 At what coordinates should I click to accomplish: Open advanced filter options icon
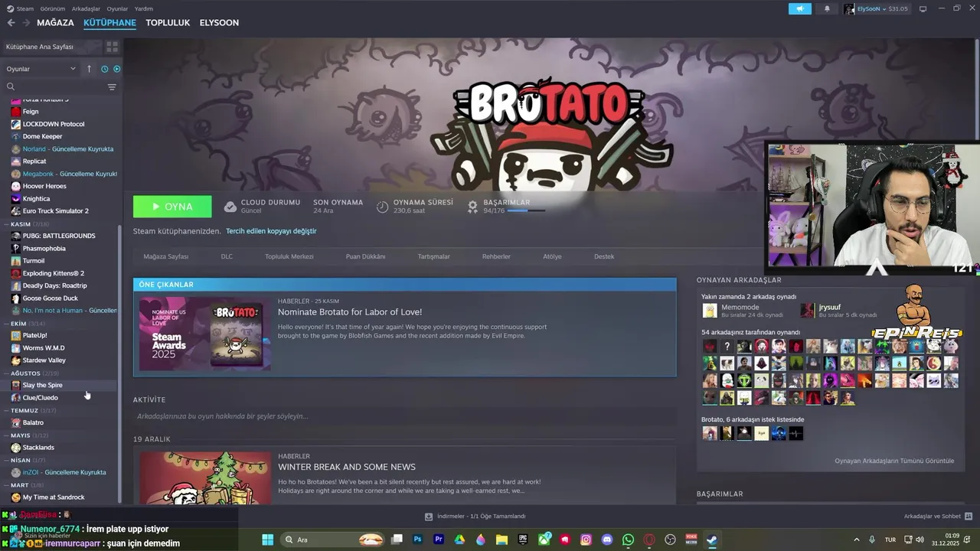coord(112,86)
